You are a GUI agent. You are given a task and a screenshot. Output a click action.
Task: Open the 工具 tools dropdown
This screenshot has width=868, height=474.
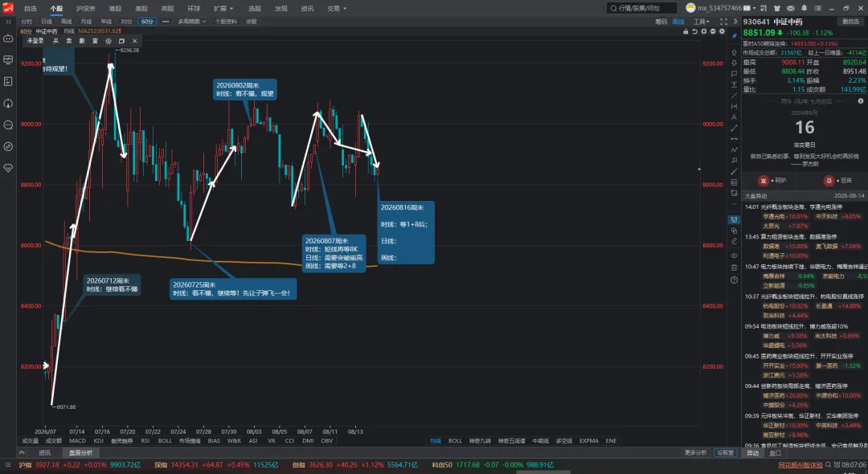pyautogui.click(x=702, y=22)
